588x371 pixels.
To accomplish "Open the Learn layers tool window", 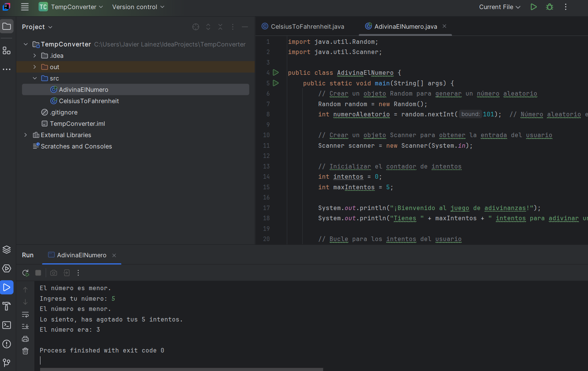I will click(x=7, y=250).
